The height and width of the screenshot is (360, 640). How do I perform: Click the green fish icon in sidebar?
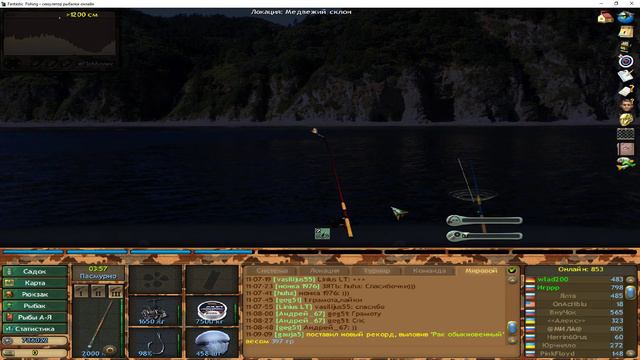click(x=626, y=164)
